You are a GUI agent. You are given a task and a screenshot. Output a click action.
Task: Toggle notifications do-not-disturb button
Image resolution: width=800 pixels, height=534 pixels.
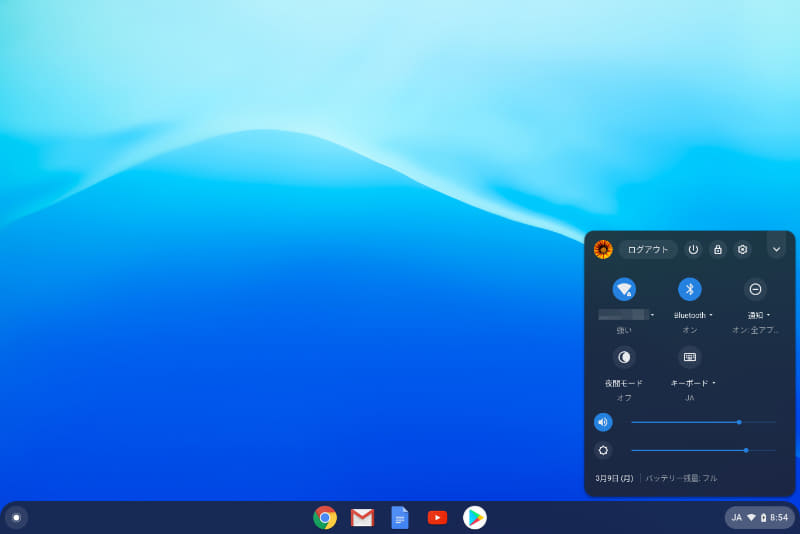[755, 289]
